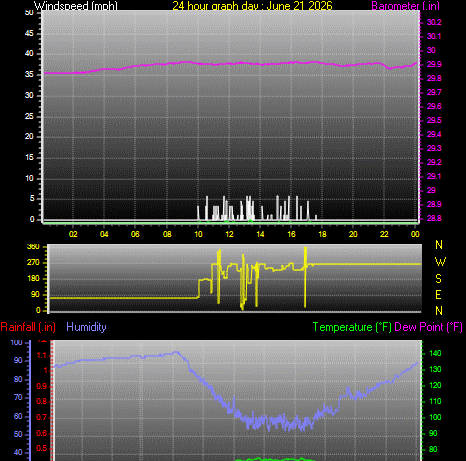Click the 25 value on windspeed axis
Screen dimensions: 466x461
pos(29,116)
